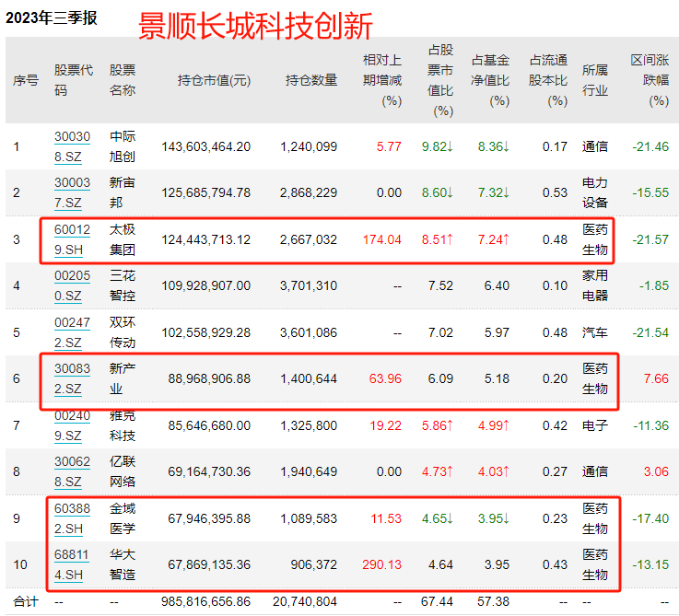Select stock name 新宙邦
Screen dimensions: 679x616
click(x=123, y=192)
